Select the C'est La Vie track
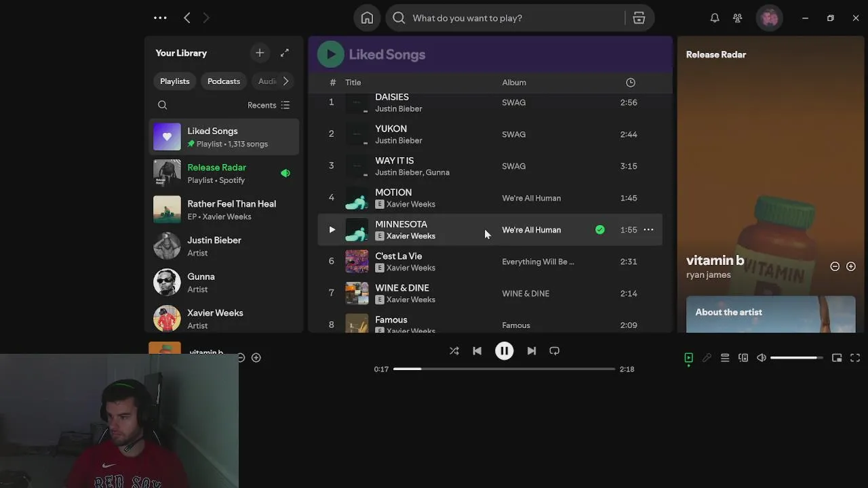 [490, 262]
